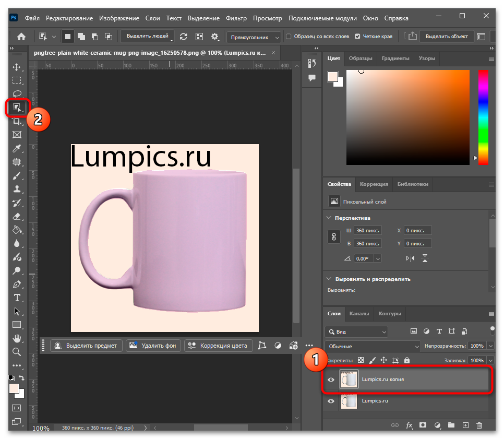Select the Paint Bucket tool

[x=17, y=230]
